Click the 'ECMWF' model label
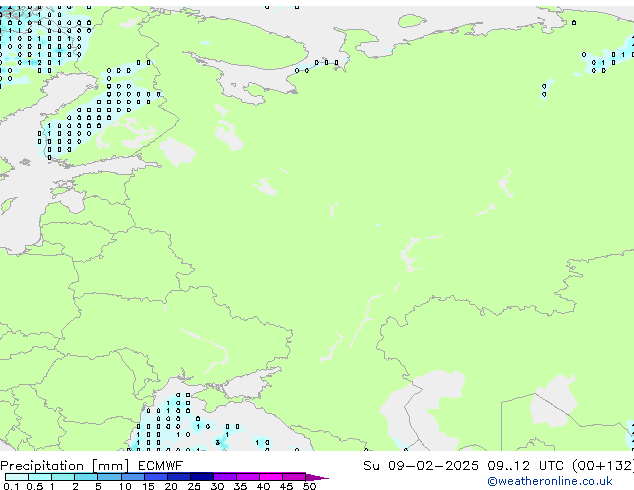The image size is (634, 490). click(161, 466)
